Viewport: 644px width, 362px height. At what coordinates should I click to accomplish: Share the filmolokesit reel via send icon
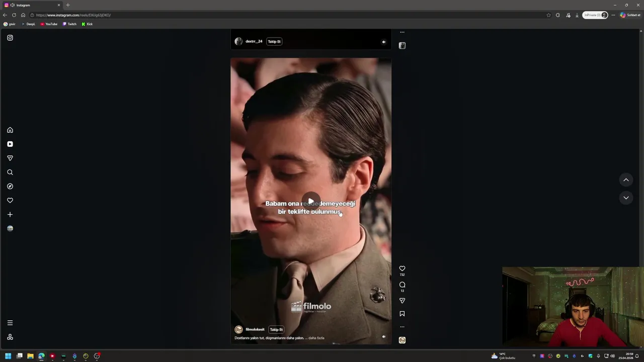coord(402,301)
